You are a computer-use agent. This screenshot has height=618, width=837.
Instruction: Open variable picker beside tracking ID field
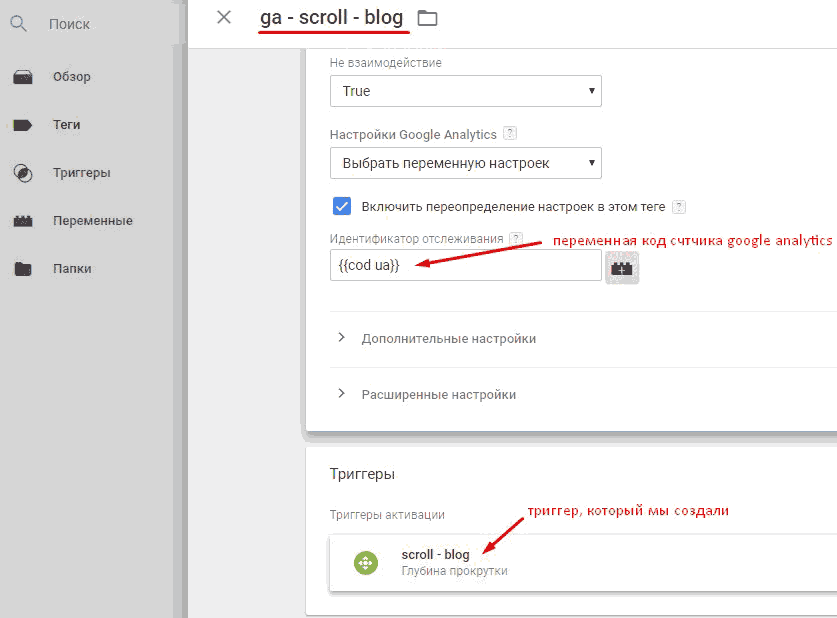(x=622, y=268)
